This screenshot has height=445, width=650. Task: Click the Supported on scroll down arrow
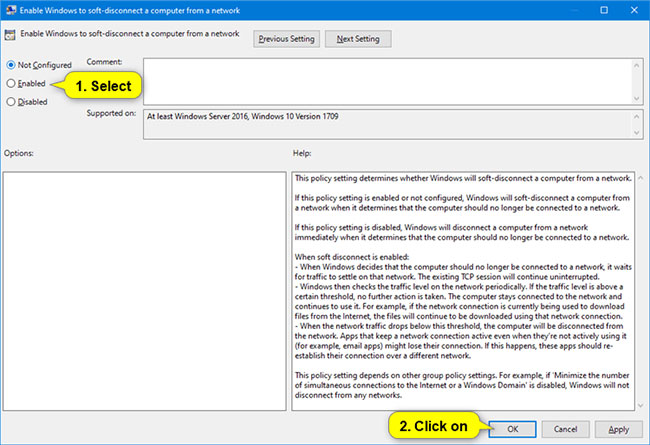(x=636, y=133)
